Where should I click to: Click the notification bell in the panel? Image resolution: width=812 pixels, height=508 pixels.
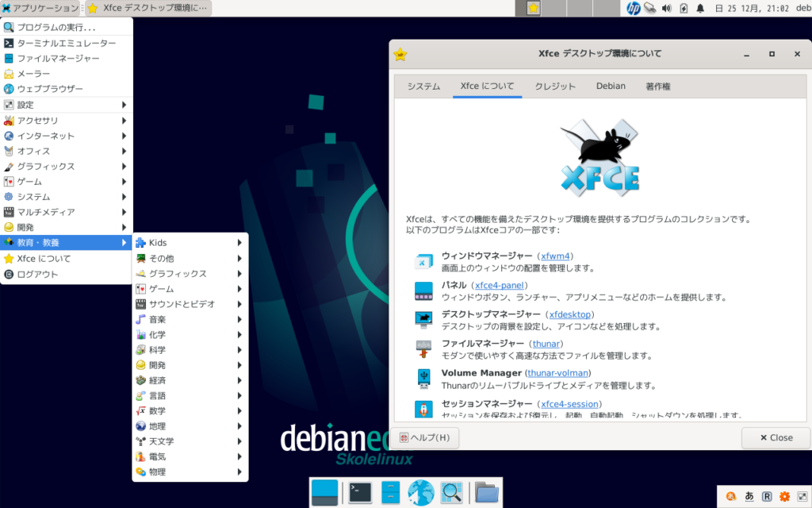(700, 9)
